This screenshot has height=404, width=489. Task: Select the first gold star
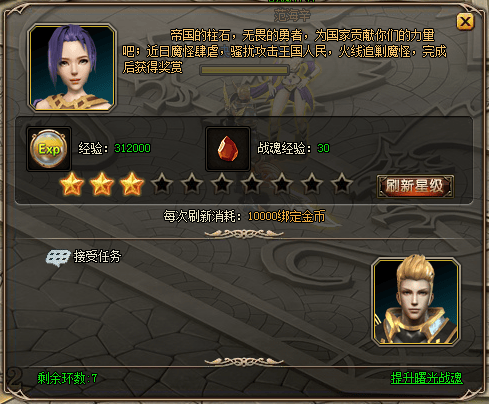pos(72,184)
